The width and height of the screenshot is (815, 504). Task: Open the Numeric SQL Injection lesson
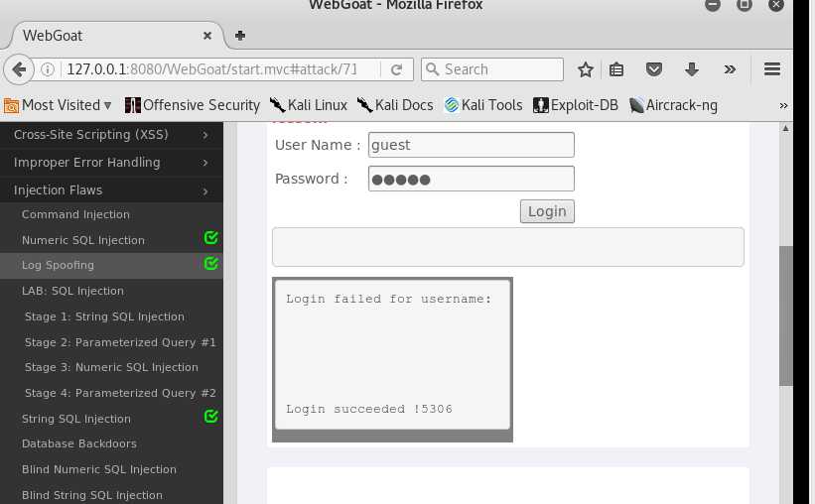[x=83, y=240]
